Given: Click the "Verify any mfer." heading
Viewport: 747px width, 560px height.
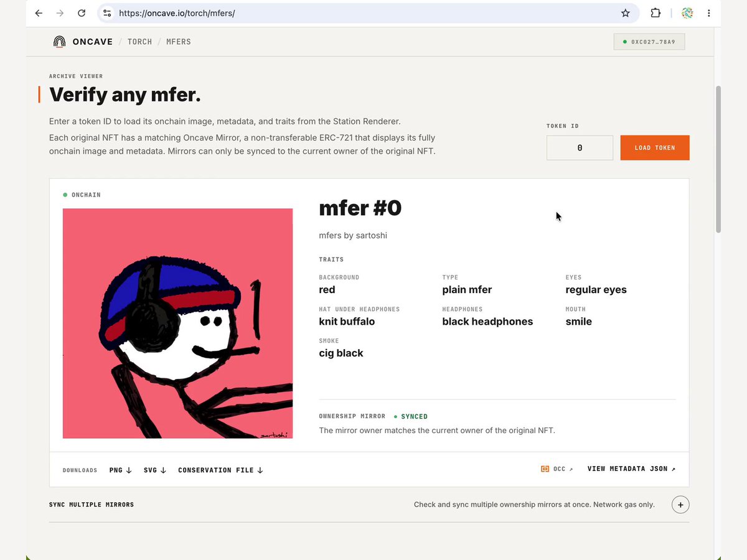Looking at the screenshot, I should pos(125,95).
